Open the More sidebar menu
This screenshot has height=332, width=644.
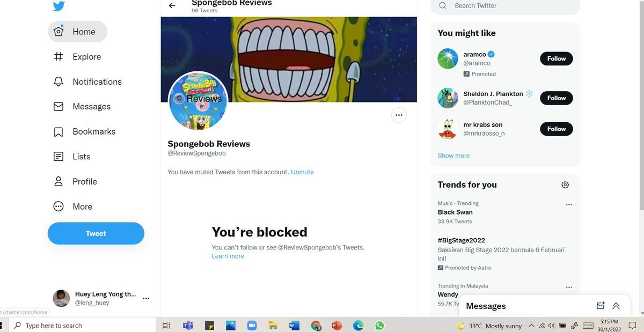pos(73,206)
